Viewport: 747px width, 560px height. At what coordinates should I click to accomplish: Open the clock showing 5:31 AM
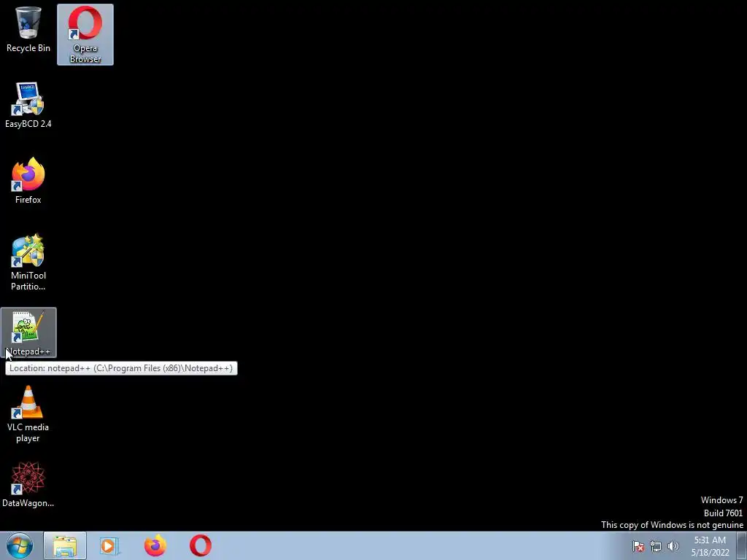pos(710,546)
